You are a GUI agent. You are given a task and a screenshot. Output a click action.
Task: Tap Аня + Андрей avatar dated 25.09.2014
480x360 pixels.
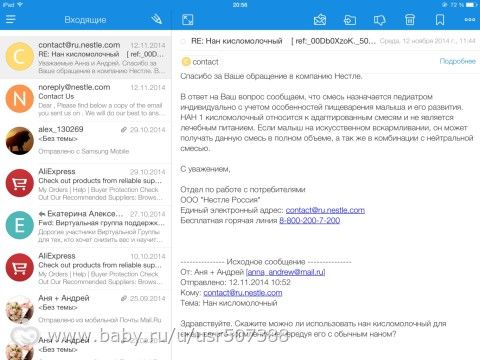coord(20,310)
